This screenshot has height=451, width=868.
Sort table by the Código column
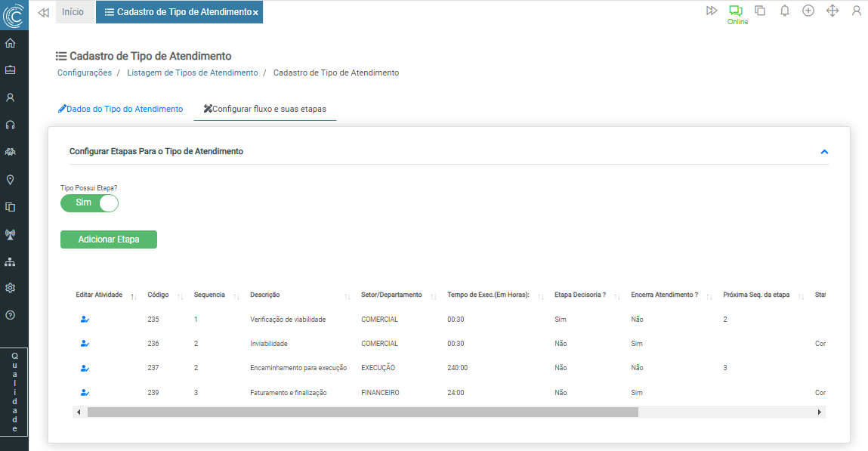pyautogui.click(x=180, y=296)
